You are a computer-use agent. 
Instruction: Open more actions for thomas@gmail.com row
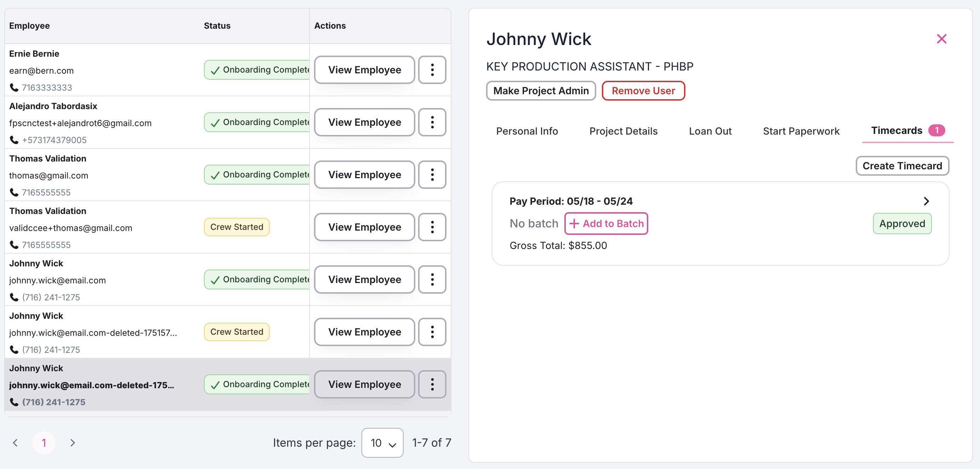[432, 175]
